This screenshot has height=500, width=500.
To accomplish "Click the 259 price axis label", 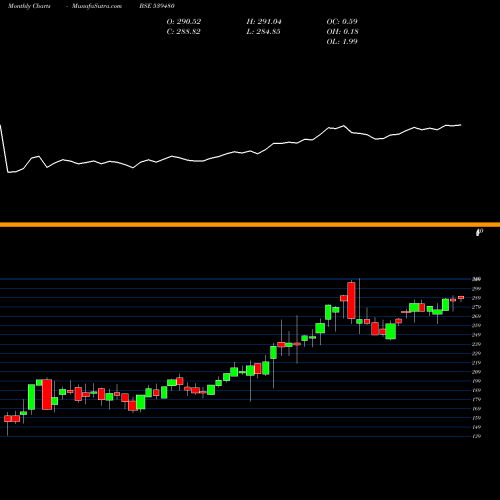I will [477, 325].
